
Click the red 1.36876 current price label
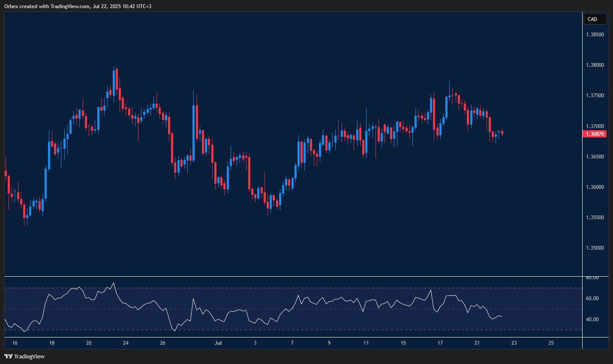click(x=595, y=134)
